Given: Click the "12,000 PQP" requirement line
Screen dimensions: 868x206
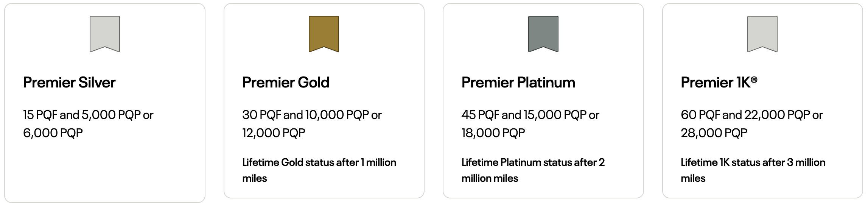Looking at the screenshot, I should coord(274,133).
